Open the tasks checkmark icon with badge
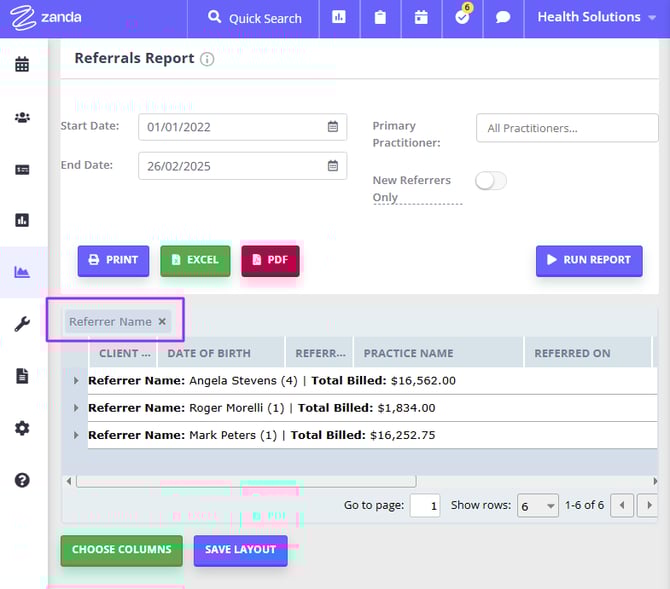 click(462, 18)
